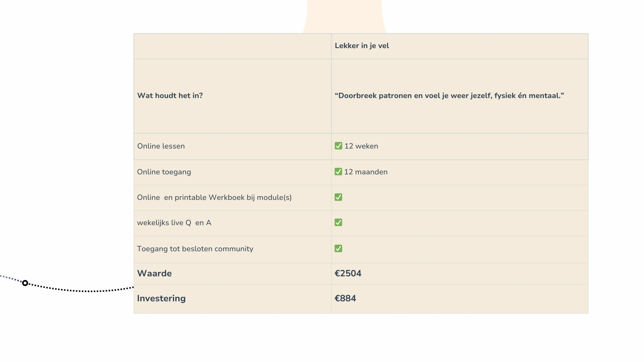Select the 'Online lessen' row label
The width and height of the screenshot is (644, 362).
coord(161,146)
